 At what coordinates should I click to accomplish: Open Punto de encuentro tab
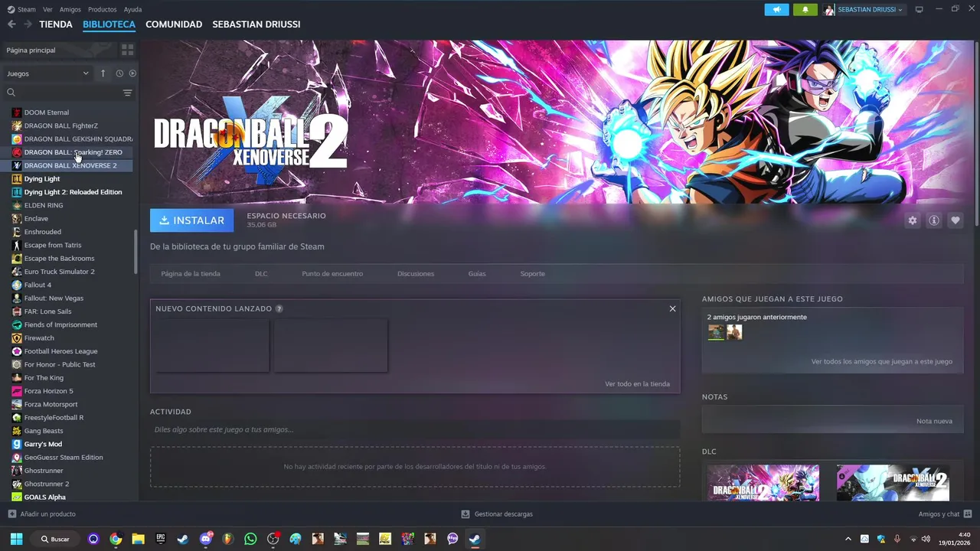coord(332,274)
